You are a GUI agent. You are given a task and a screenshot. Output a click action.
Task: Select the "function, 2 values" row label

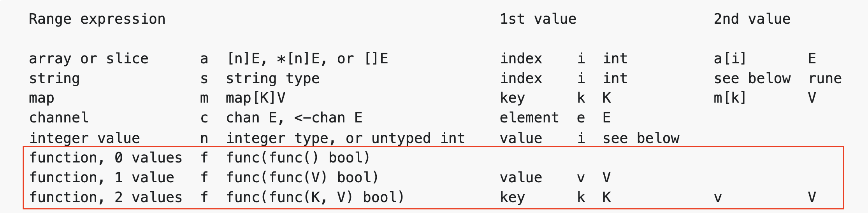coord(105,197)
